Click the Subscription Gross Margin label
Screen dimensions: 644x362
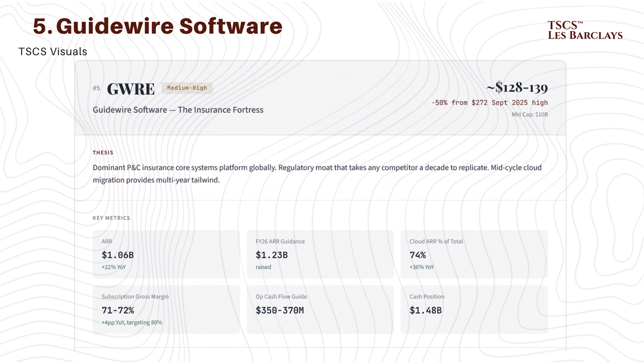tap(135, 297)
